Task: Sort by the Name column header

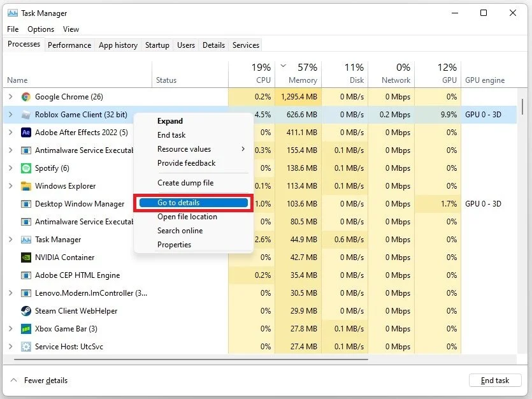Action: click(77, 74)
